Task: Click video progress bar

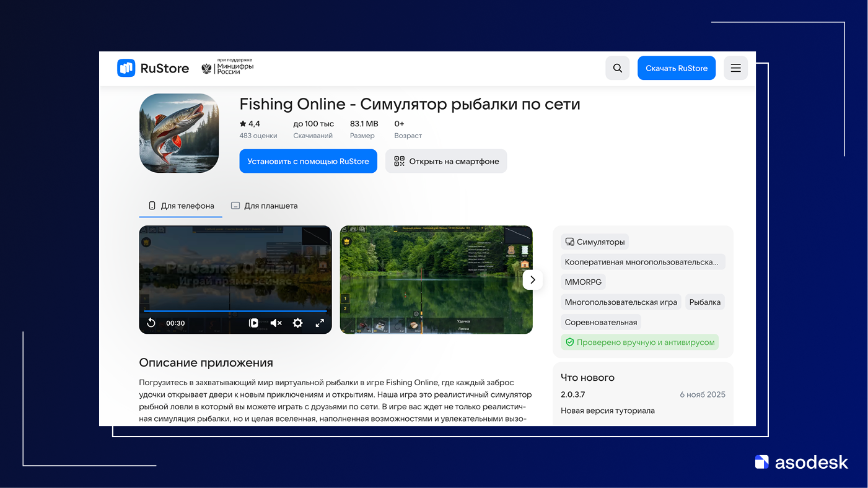Action: [x=235, y=311]
